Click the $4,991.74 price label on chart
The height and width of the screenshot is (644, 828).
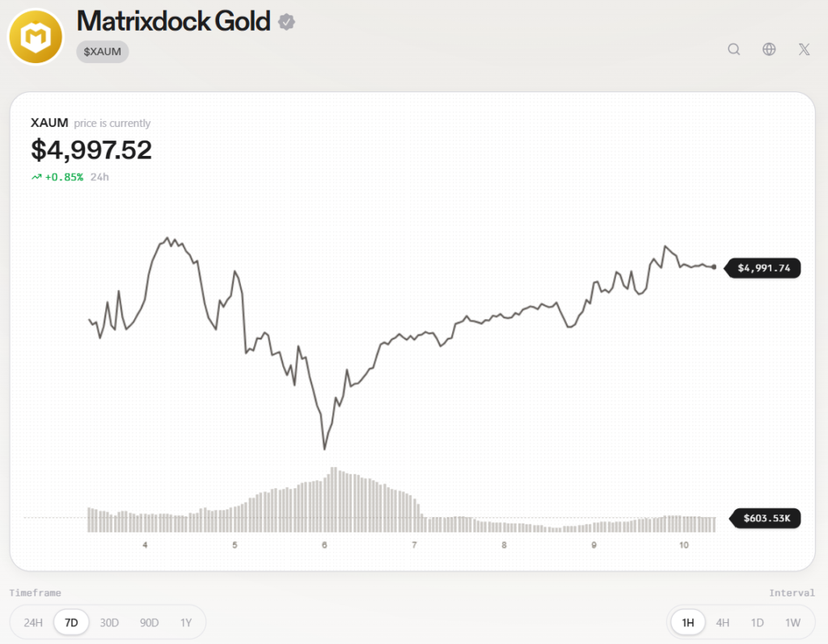tap(762, 267)
